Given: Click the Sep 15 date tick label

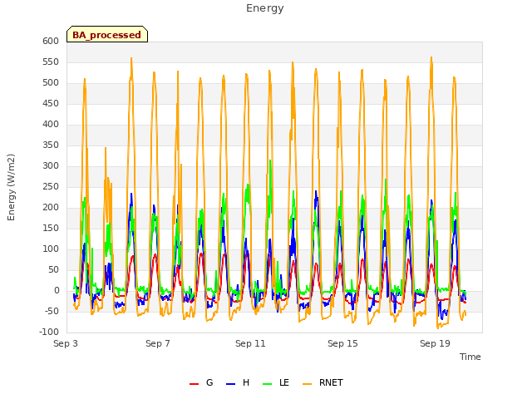Looking at the screenshot, I should [342, 343].
